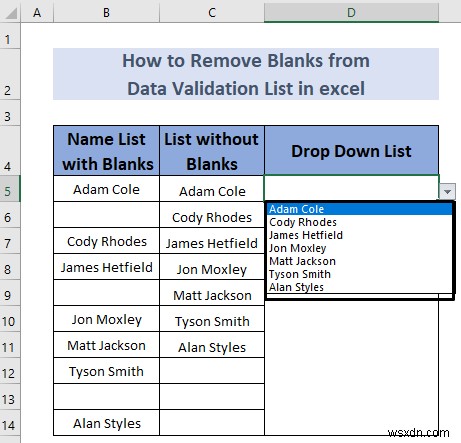The height and width of the screenshot is (443, 461).
Task: Click the 'Drop Down List' header cell
Action: pyautogui.click(x=351, y=150)
